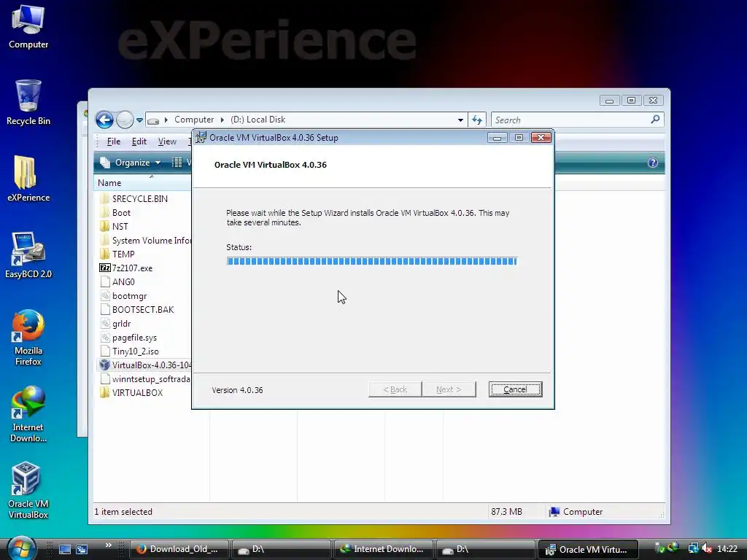Viewport: 747px width, 560px height.
Task: Click the Explorer Back navigation arrow
Action: (104, 120)
